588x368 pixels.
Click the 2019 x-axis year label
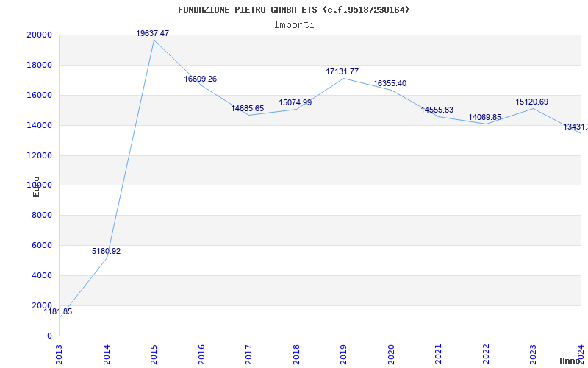pyautogui.click(x=343, y=355)
